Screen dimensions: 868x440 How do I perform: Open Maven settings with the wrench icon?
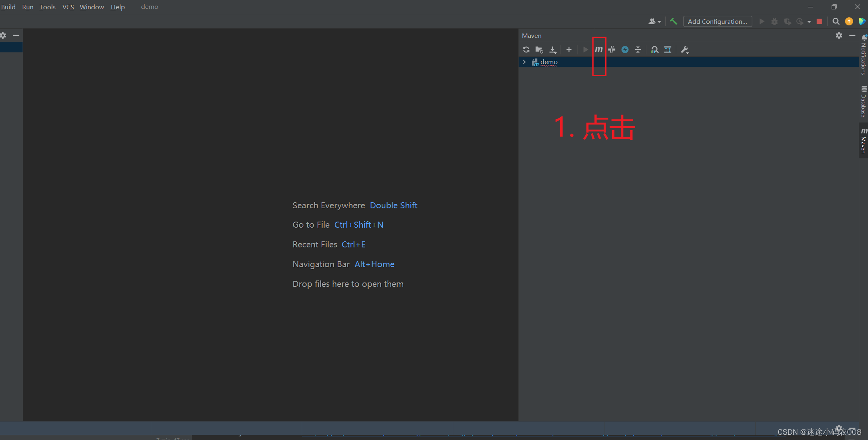click(684, 50)
